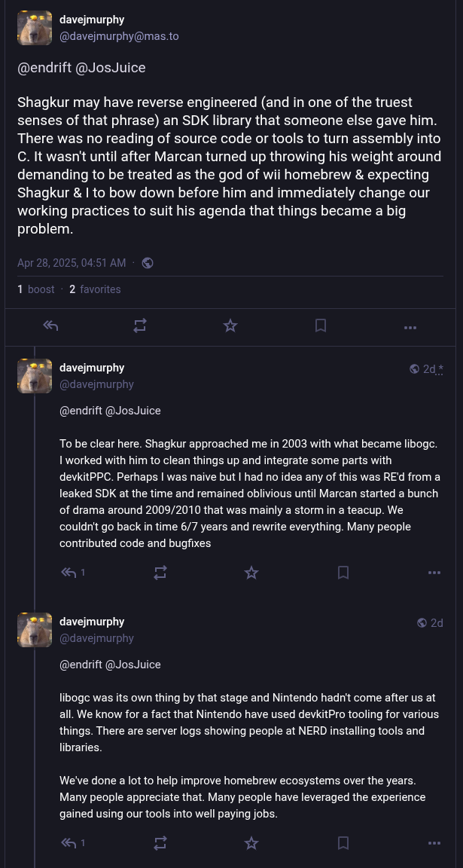
Task: Open davejmurphy's avatar on main post
Action: click(35, 28)
